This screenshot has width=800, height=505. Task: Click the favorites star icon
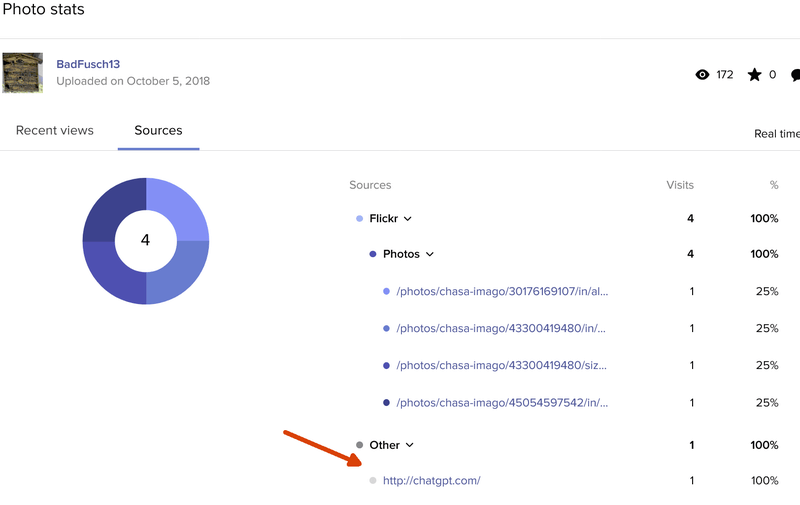pos(755,75)
